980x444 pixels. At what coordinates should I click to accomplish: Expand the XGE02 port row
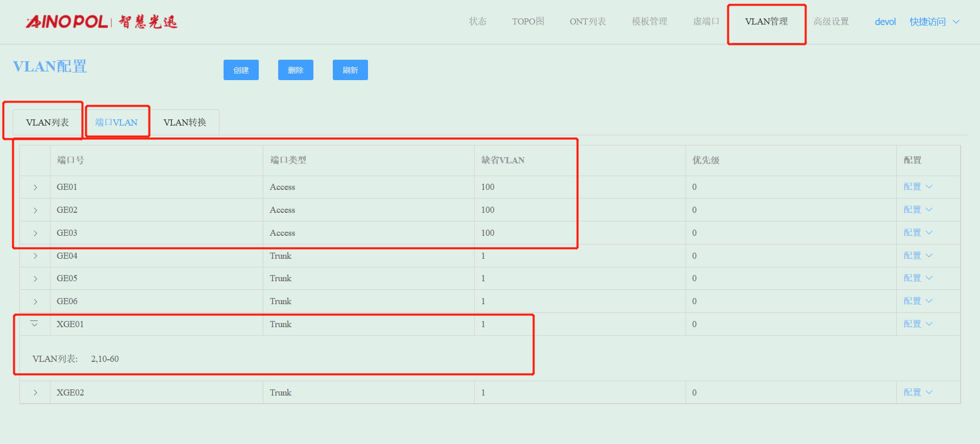(35, 392)
